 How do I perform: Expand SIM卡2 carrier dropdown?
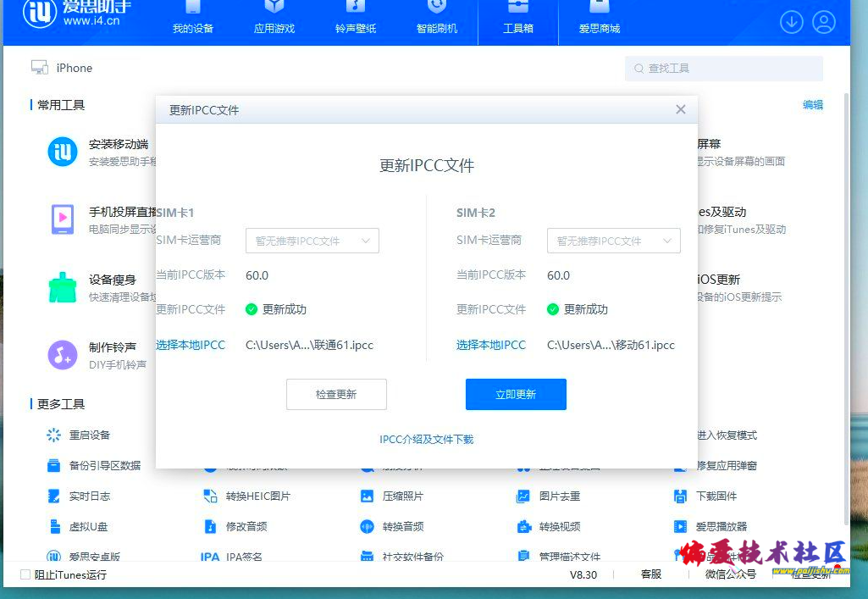613,241
